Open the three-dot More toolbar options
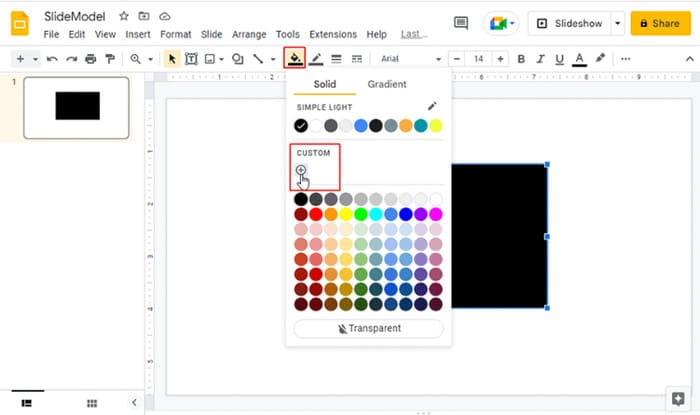 coord(625,59)
